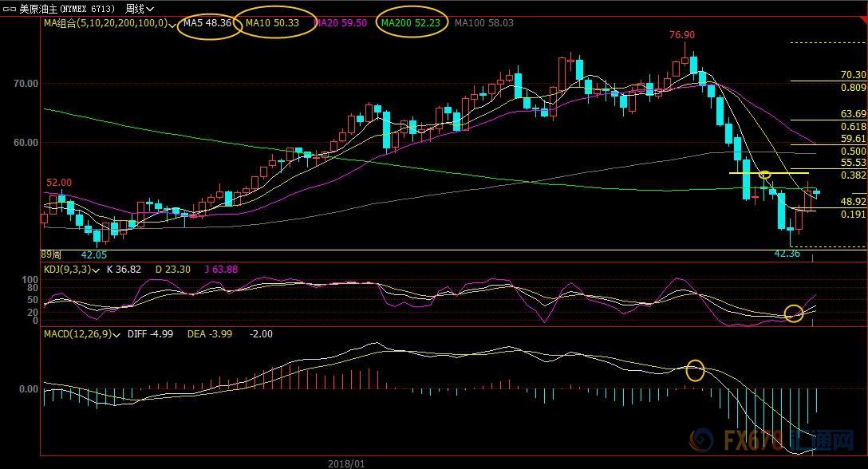The image size is (868, 469).
Task: Click the MA5 48.36 legend value
Action: click(207, 23)
